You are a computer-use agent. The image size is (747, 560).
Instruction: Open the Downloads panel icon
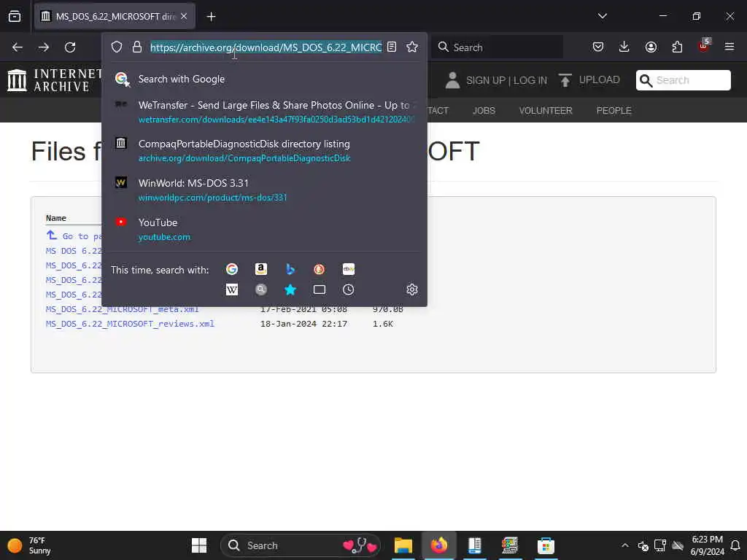tap(624, 47)
